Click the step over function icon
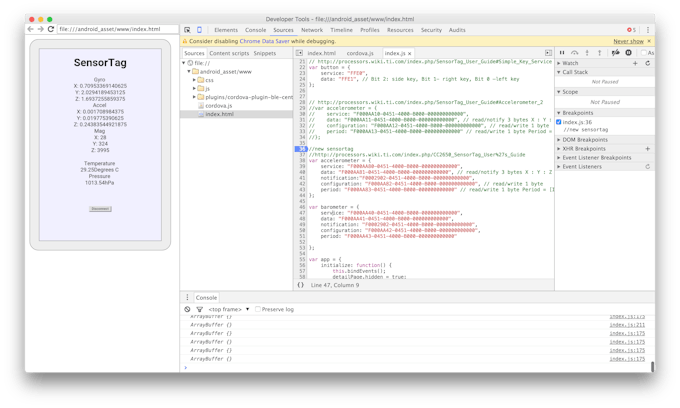The image size is (680, 408). tap(575, 52)
